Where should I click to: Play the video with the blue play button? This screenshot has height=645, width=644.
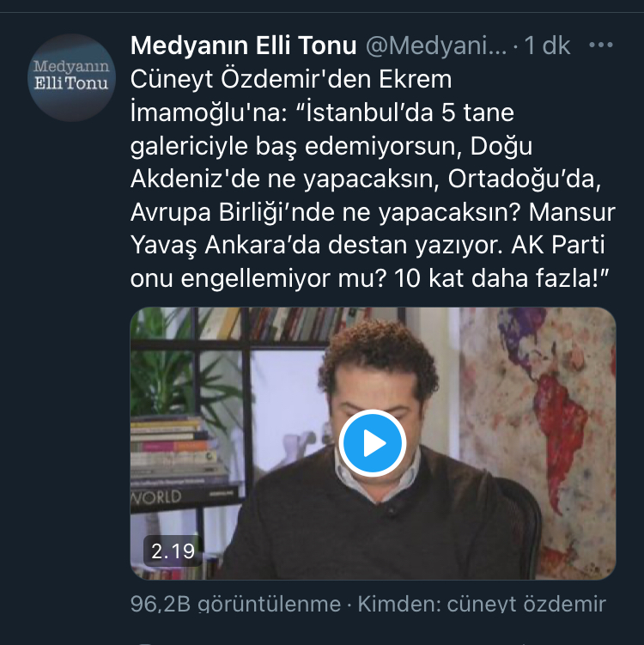click(373, 443)
